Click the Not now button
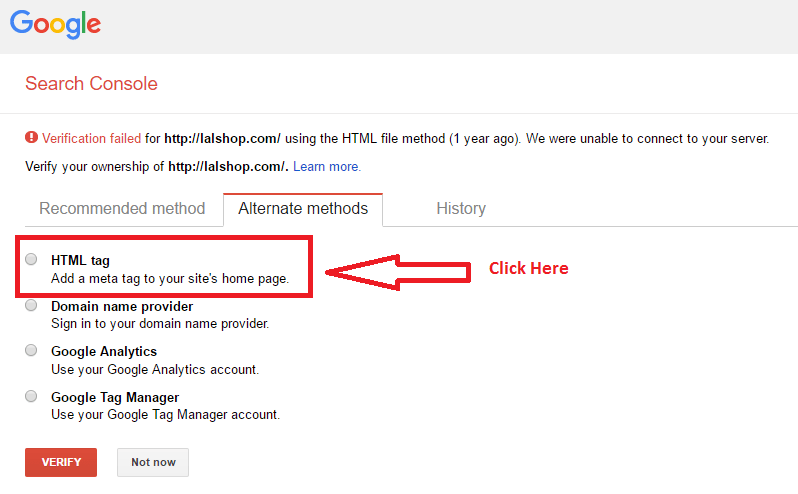This screenshot has width=798, height=494. pyautogui.click(x=153, y=462)
